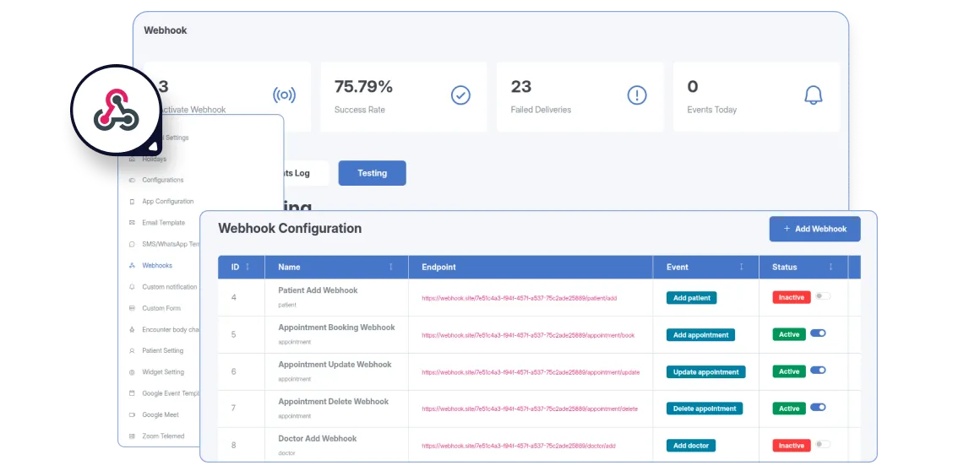The height and width of the screenshot is (471, 980).
Task: Click the Google Meet sidebar icon
Action: [x=132, y=415]
